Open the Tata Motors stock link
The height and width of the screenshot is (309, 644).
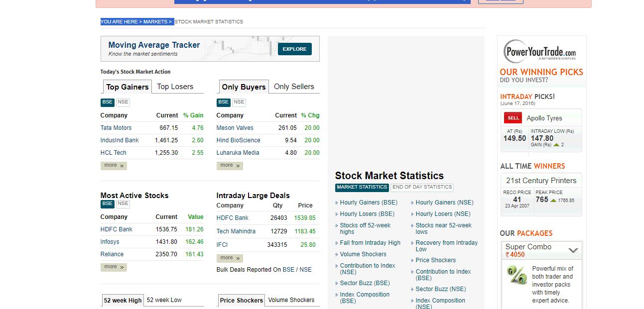116,128
